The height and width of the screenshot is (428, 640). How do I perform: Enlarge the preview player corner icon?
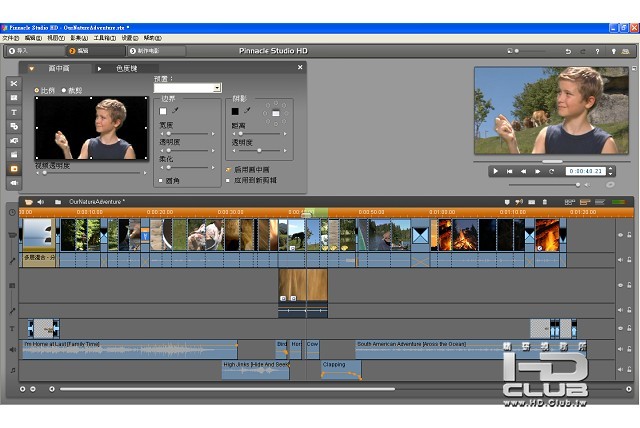(634, 69)
